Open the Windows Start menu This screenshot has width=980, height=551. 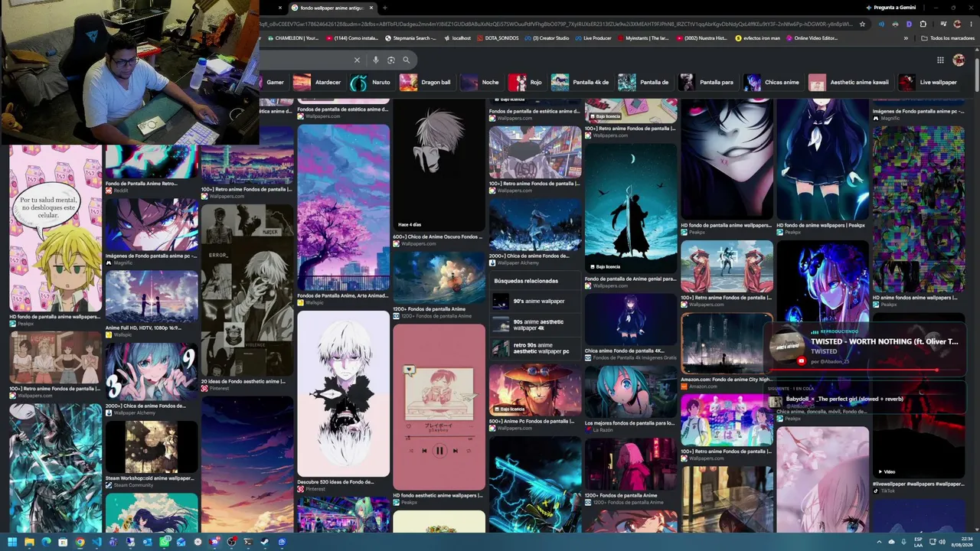pos(11,542)
